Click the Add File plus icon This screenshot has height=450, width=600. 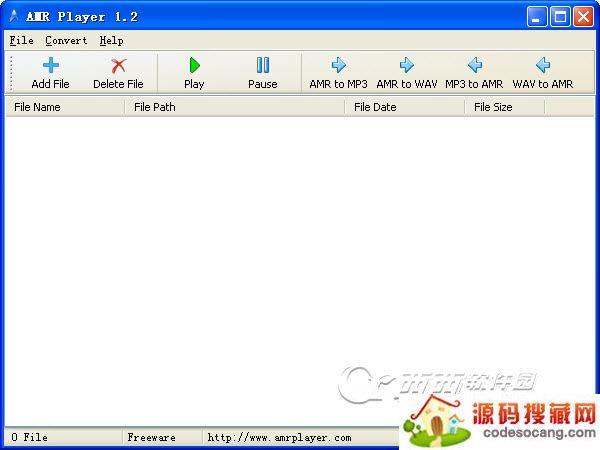point(51,65)
